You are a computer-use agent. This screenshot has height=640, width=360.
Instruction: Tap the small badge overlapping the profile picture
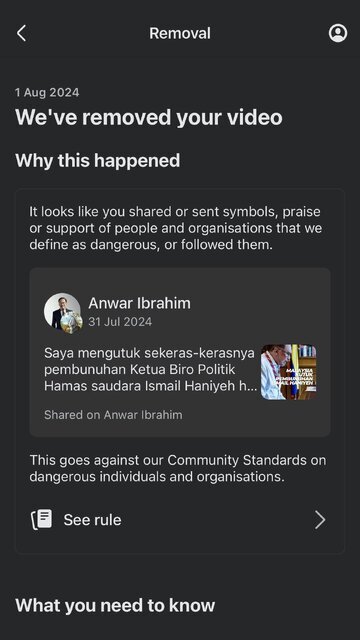[x=72, y=323]
